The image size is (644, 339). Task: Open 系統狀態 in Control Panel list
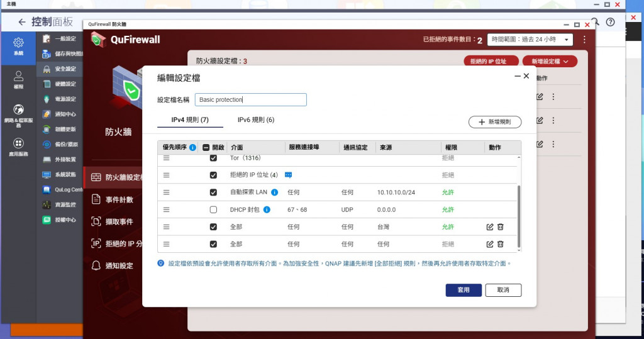pos(61,175)
